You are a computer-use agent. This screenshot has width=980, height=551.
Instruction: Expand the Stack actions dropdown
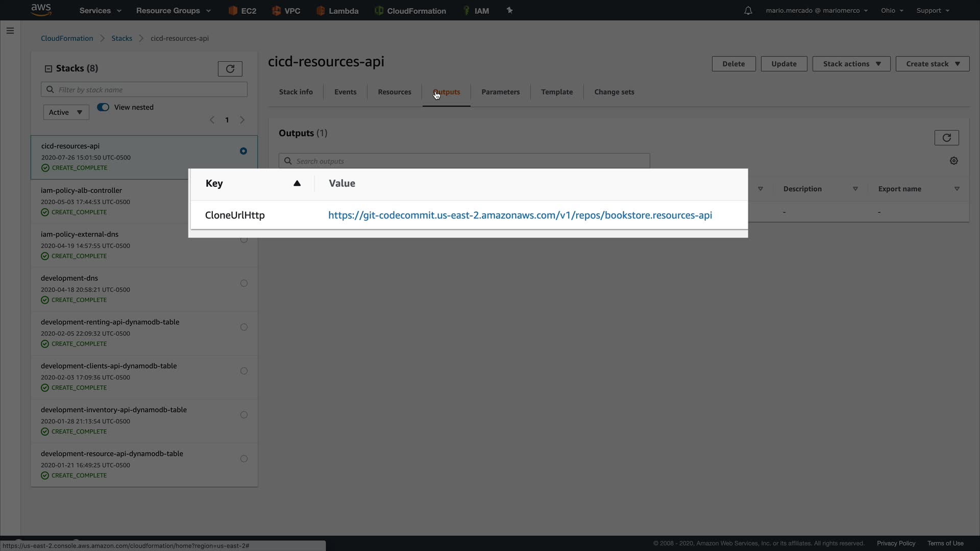(x=851, y=64)
